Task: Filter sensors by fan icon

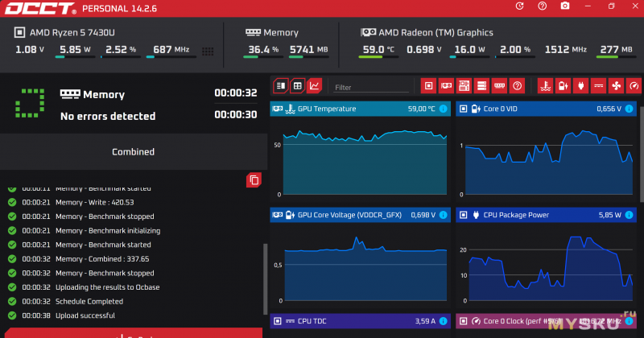Action: coord(617,85)
